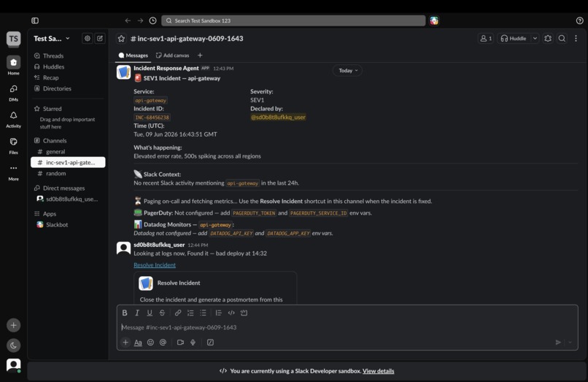Toggle strikethrough formatting

point(162,313)
